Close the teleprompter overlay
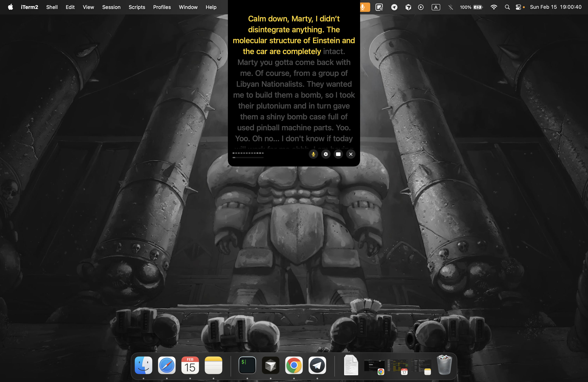 click(x=351, y=154)
